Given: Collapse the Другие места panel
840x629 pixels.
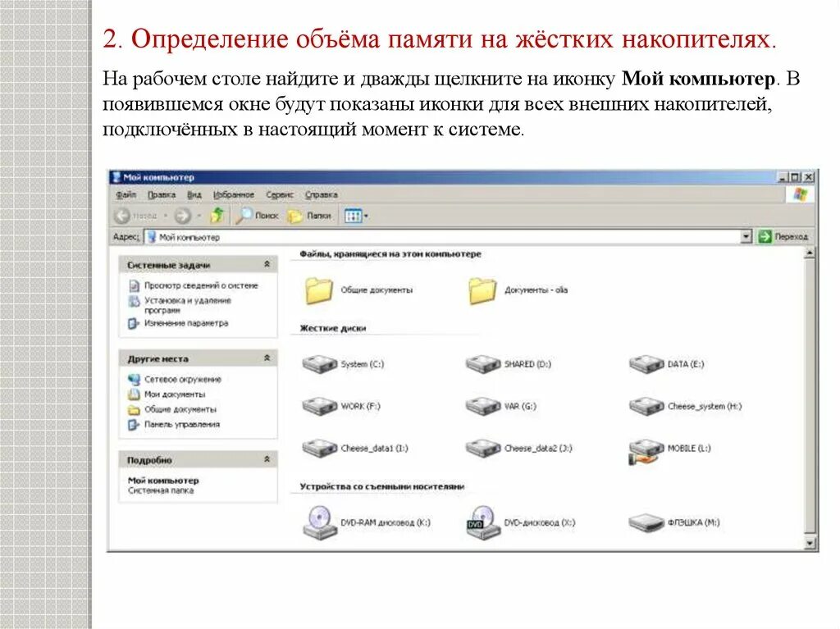Looking at the screenshot, I should coord(267,358).
